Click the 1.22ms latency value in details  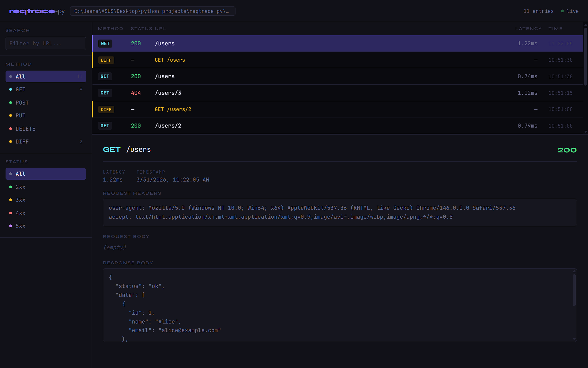coord(113,180)
